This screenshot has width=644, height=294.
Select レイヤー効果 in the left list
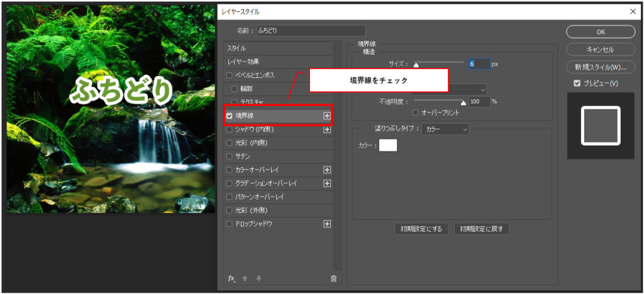click(x=277, y=62)
